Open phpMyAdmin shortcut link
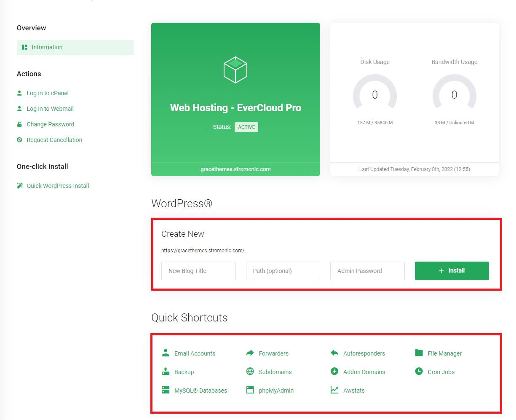 coord(276,391)
